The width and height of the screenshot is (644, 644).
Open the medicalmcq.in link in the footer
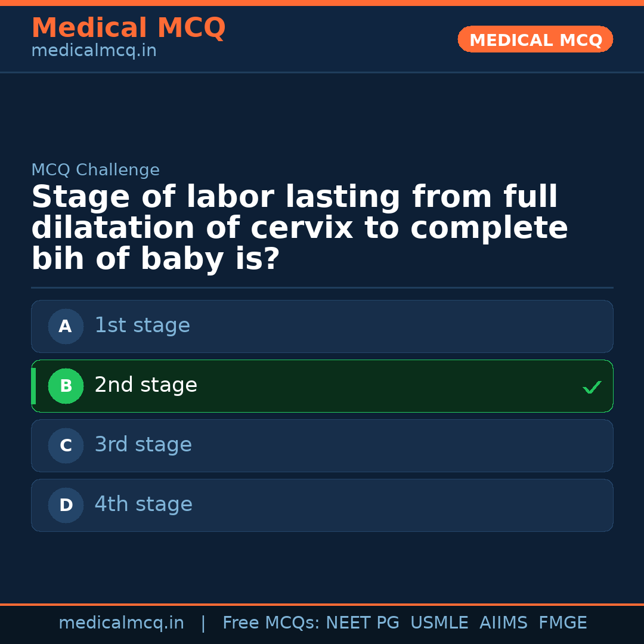(121, 623)
